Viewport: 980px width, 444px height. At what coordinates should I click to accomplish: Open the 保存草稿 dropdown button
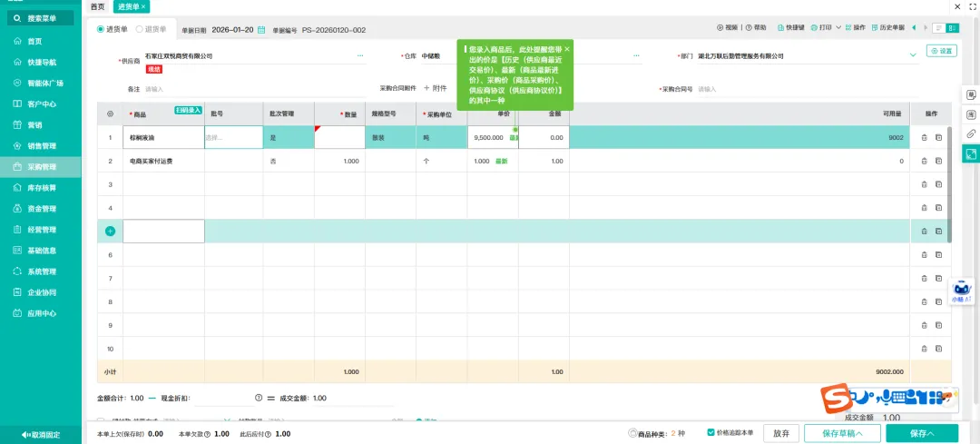842,433
